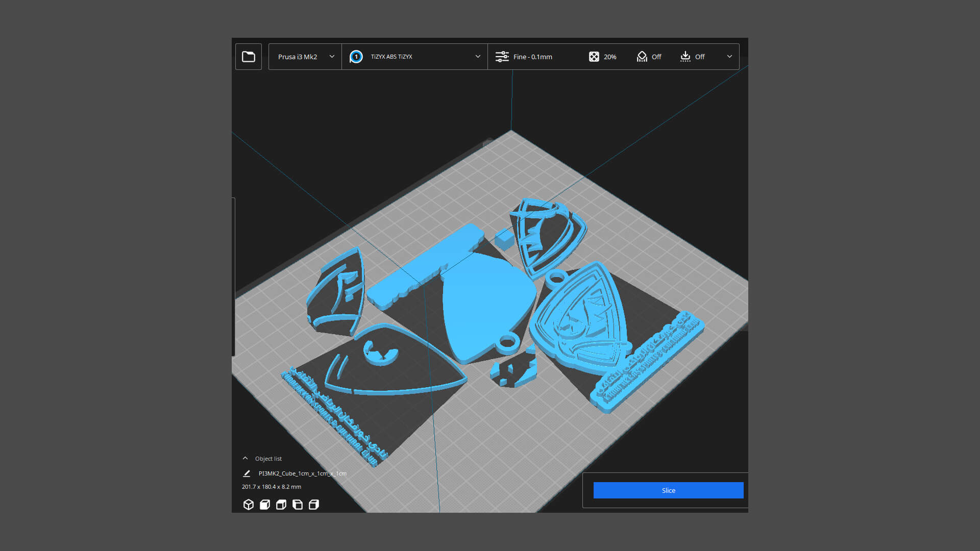980x551 pixels.
Task: Expand print settings panel chevron
Action: 729,57
